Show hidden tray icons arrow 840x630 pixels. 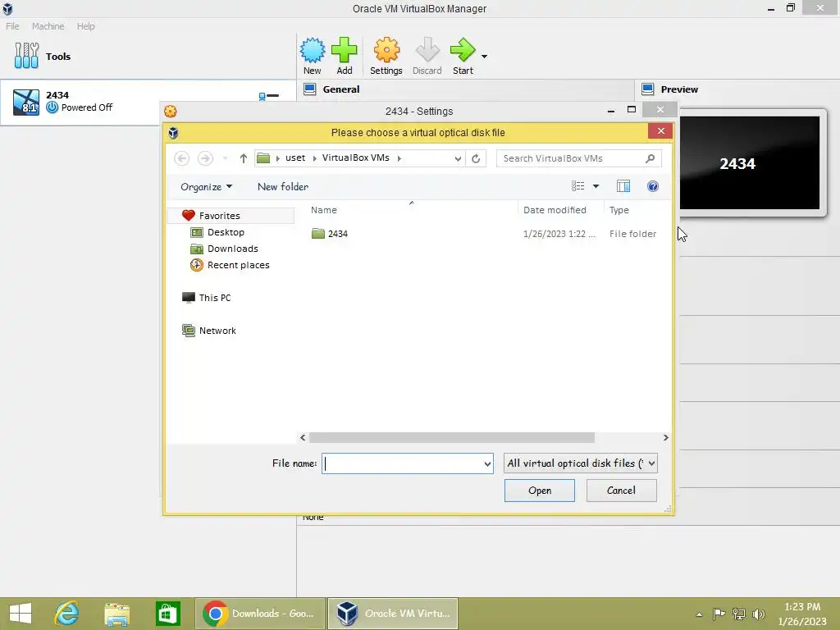699,614
